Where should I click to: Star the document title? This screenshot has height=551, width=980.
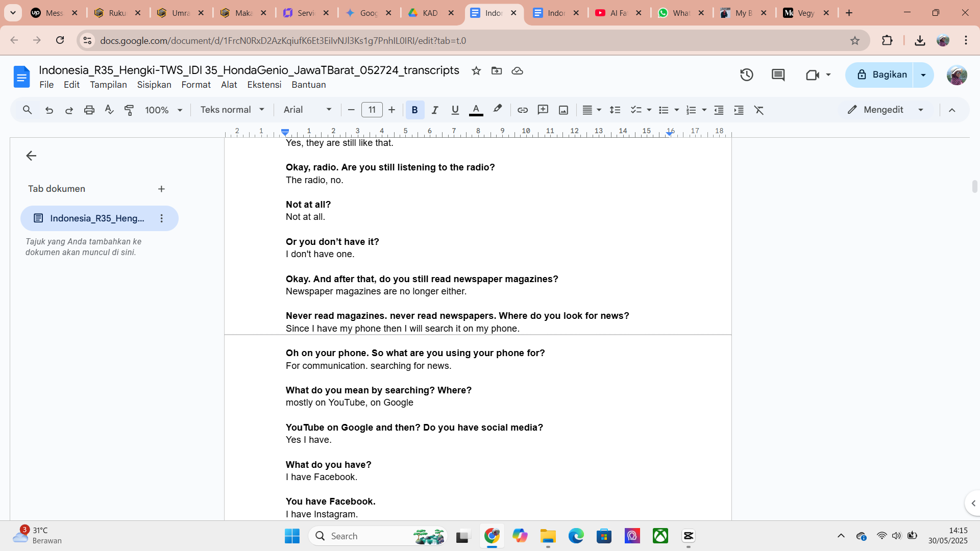(476, 71)
